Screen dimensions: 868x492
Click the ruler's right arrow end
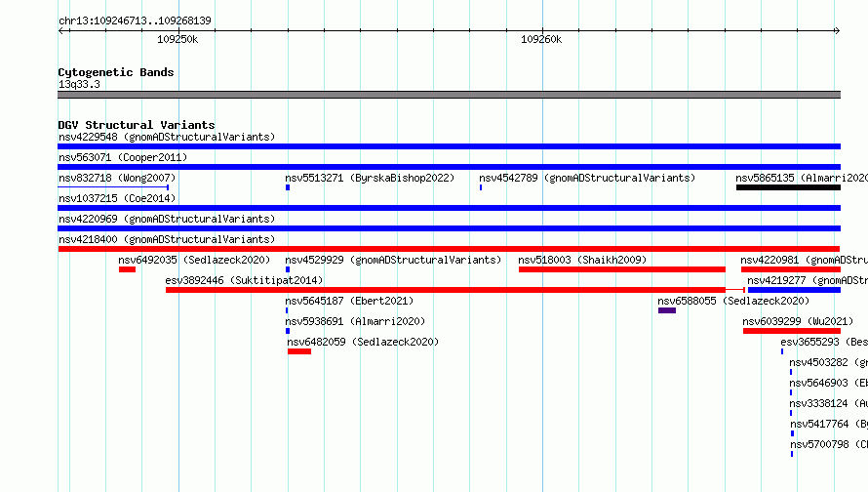point(838,30)
